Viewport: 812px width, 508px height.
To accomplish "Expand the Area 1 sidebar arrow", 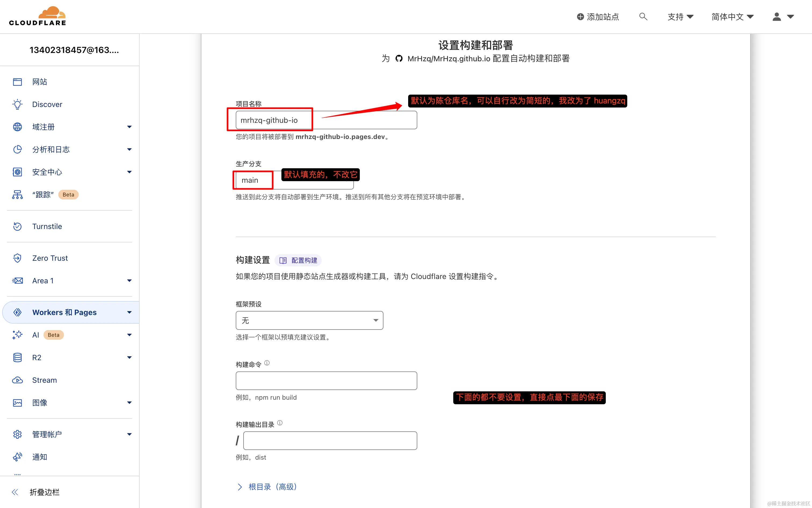I will click(x=129, y=281).
